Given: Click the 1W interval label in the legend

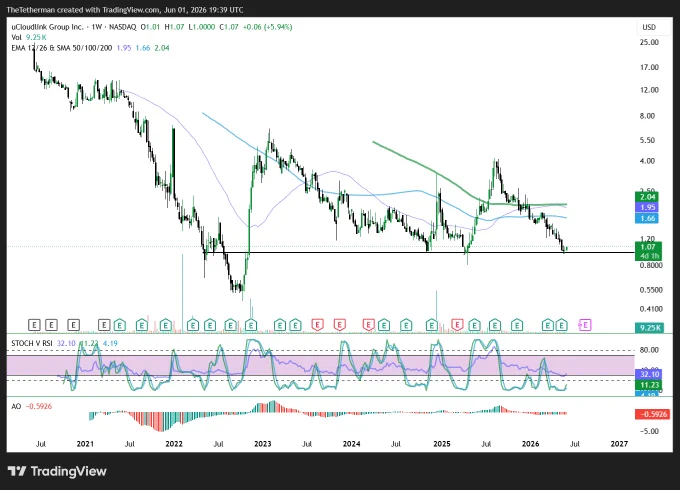Looking at the screenshot, I should pyautogui.click(x=97, y=27).
